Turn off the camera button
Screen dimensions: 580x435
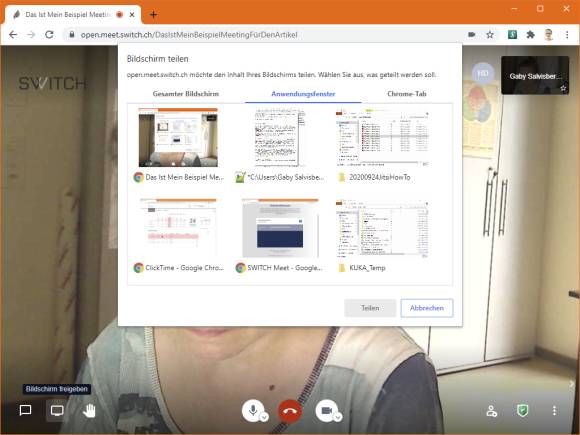click(x=327, y=411)
